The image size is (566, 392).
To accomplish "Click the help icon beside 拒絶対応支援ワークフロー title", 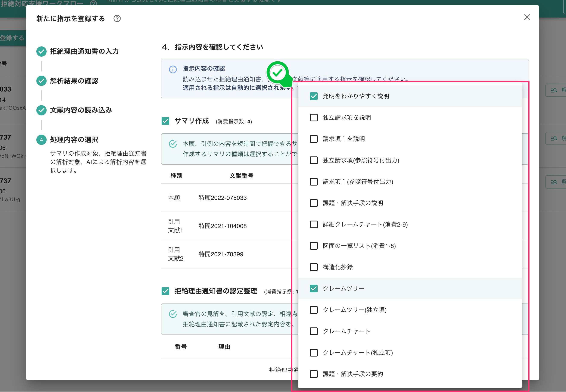I will [94, 3].
